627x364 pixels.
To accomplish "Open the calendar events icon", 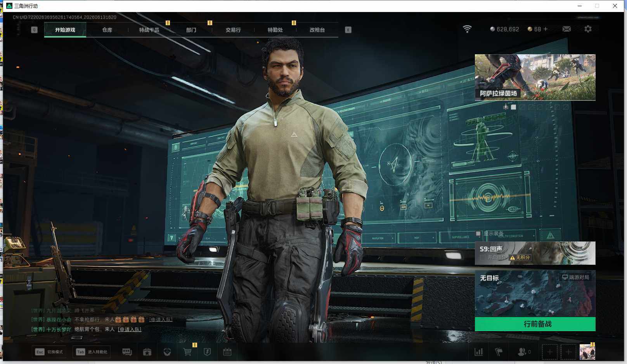I will [227, 352].
